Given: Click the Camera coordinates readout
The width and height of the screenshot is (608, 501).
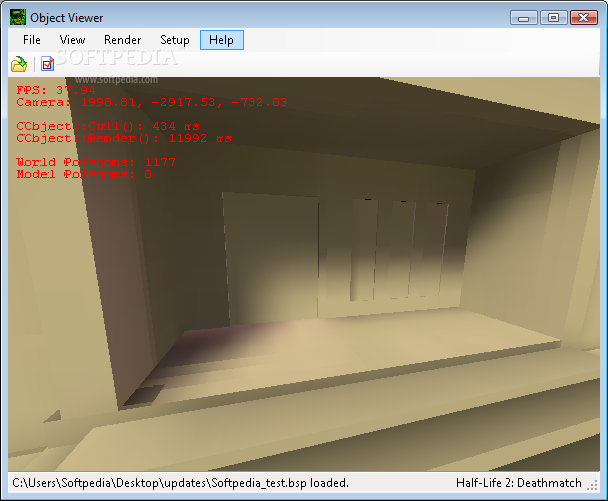Looking at the screenshot, I should pyautogui.click(x=152, y=102).
